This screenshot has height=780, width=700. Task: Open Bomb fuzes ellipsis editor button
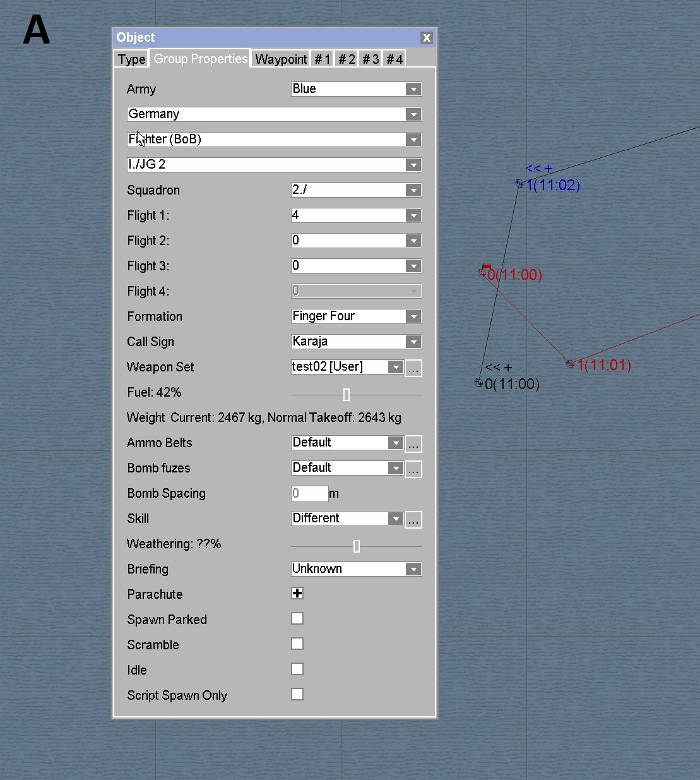click(413, 469)
